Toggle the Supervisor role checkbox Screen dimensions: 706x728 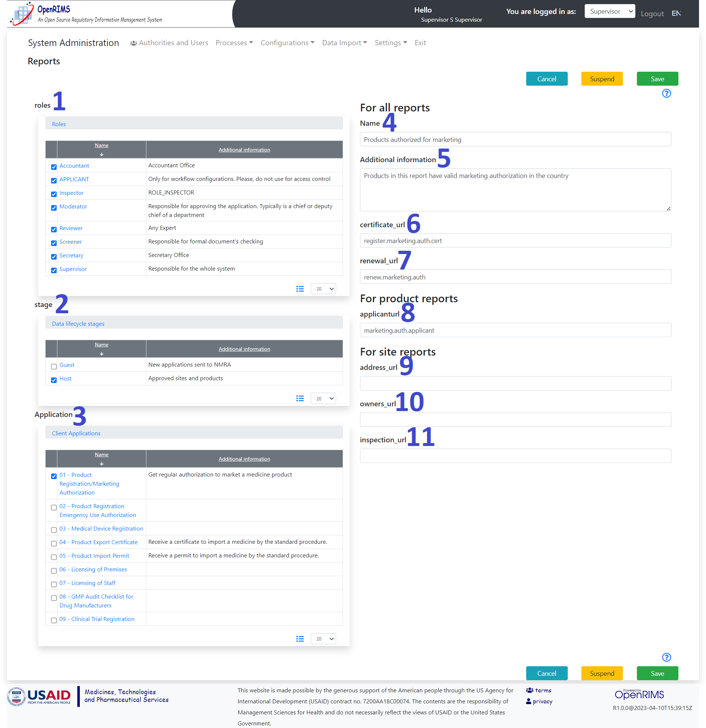54,270
